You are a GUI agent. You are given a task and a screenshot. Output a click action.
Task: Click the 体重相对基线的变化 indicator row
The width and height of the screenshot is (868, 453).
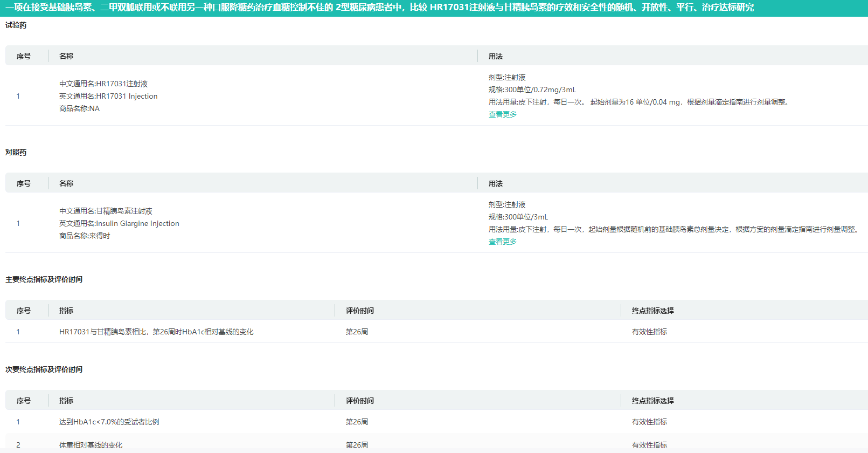(91, 445)
